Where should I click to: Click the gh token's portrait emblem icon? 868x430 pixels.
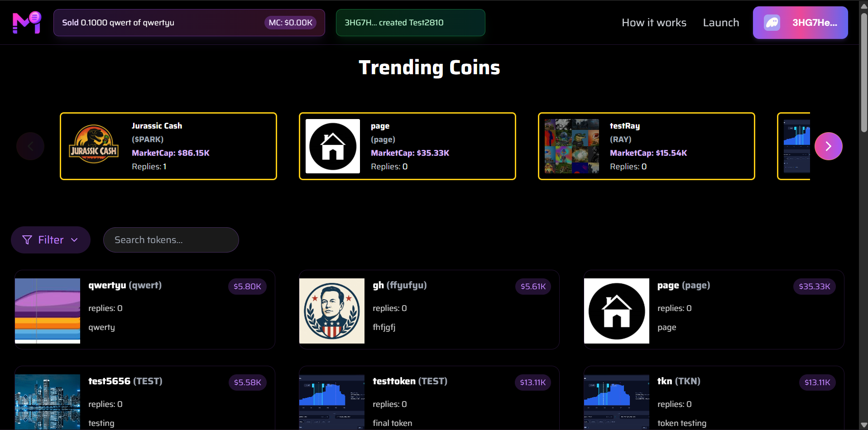331,311
